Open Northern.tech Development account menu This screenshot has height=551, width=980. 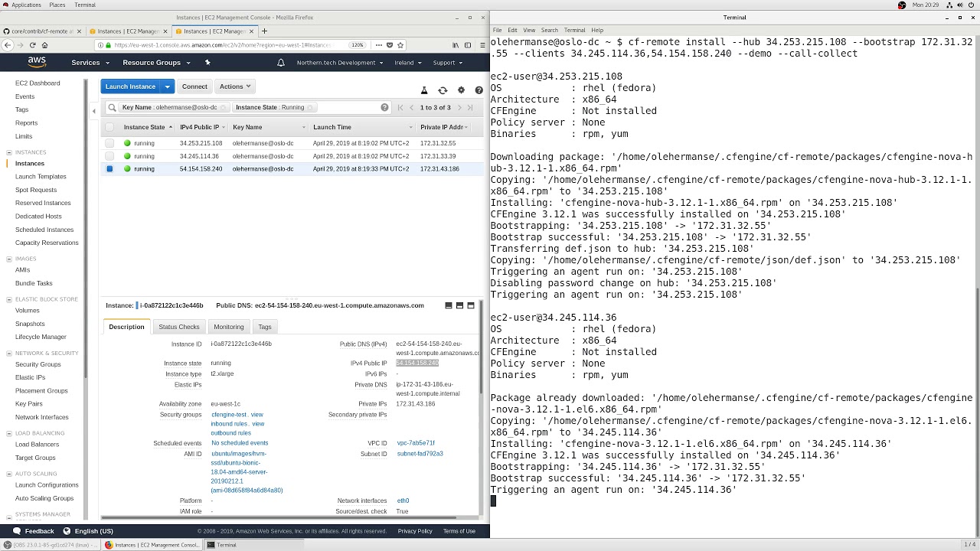tap(340, 63)
